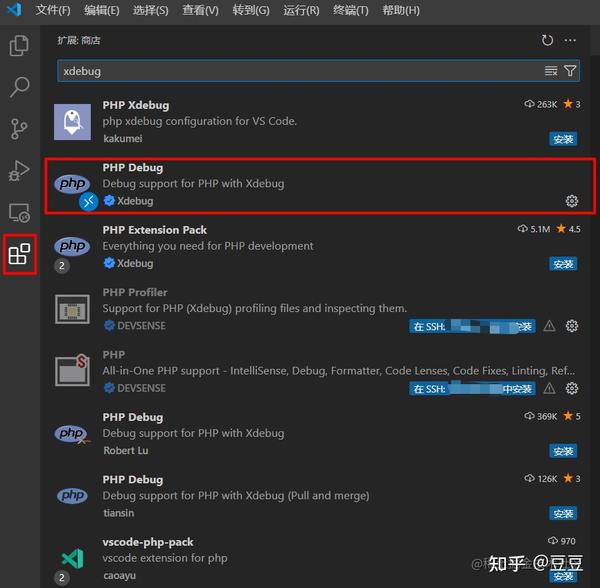Open the 转到(G) menu

point(251,10)
